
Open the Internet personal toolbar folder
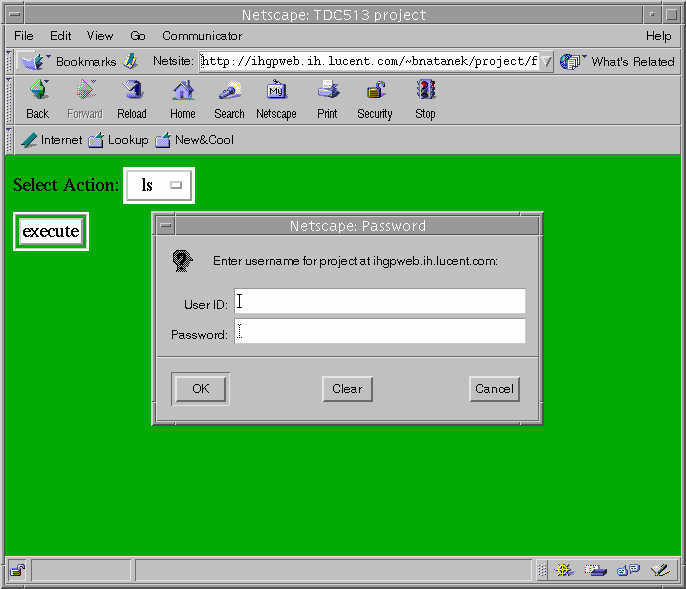pos(51,140)
